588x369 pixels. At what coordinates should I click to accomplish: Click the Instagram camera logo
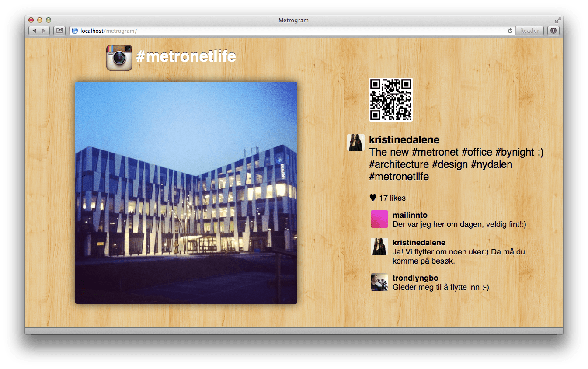pos(118,57)
